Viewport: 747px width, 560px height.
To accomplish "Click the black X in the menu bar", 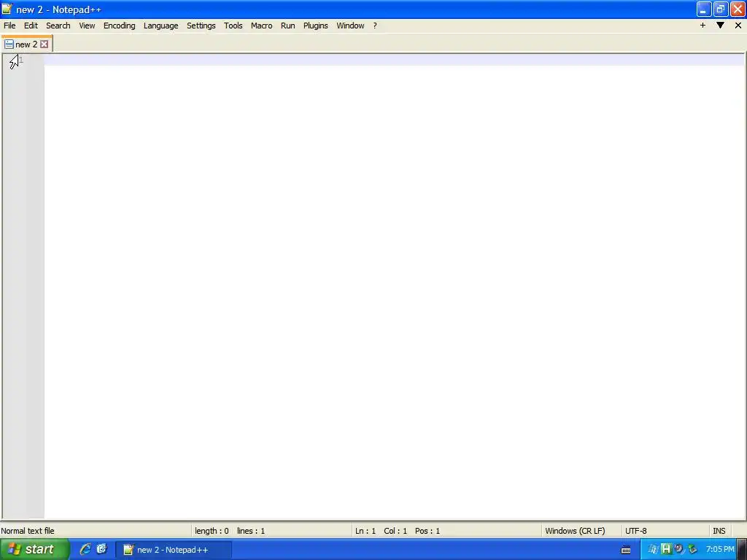I will point(738,26).
